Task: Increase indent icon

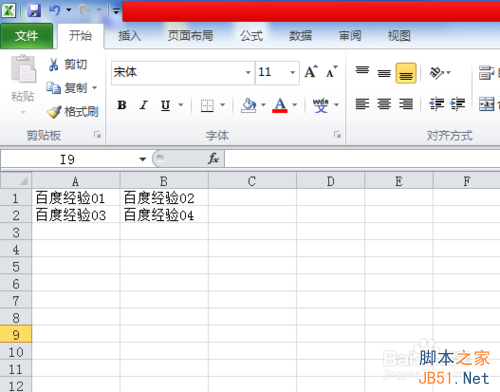Action: pyautogui.click(x=458, y=104)
